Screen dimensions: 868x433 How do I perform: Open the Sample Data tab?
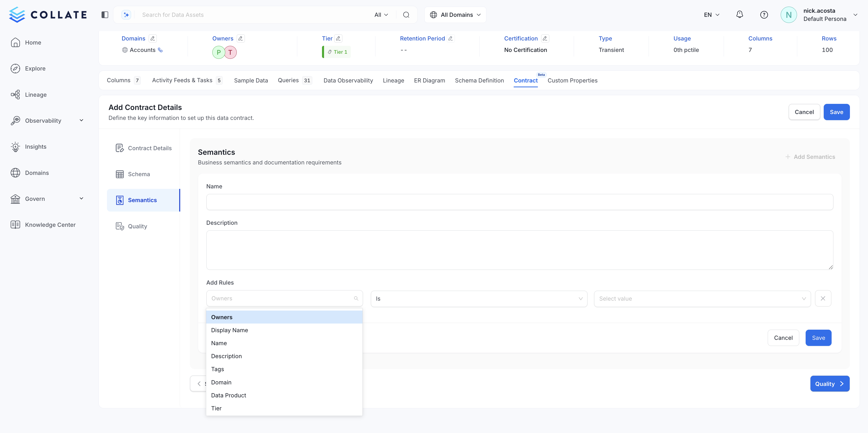[x=251, y=80]
